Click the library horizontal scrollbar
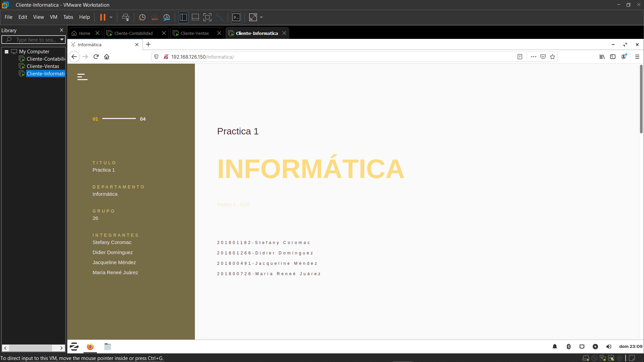The width and height of the screenshot is (644, 362). 30,348
